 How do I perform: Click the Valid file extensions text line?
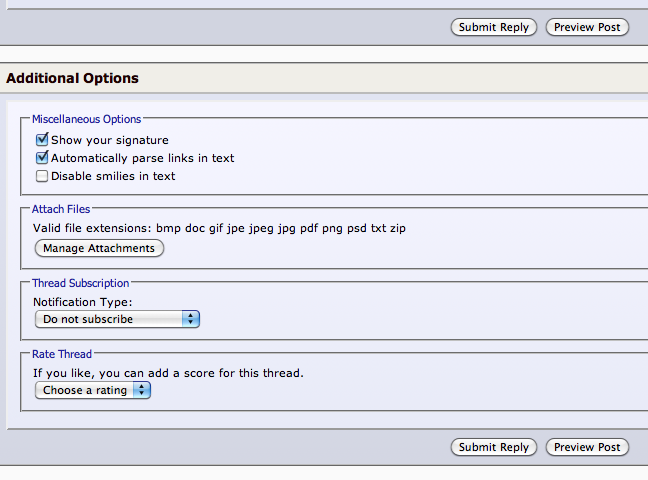point(219,228)
